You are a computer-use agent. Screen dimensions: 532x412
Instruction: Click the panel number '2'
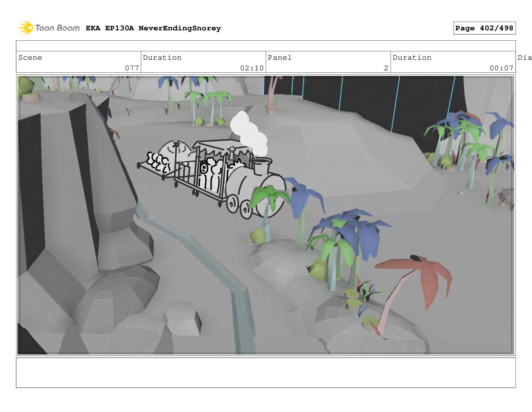pos(386,68)
